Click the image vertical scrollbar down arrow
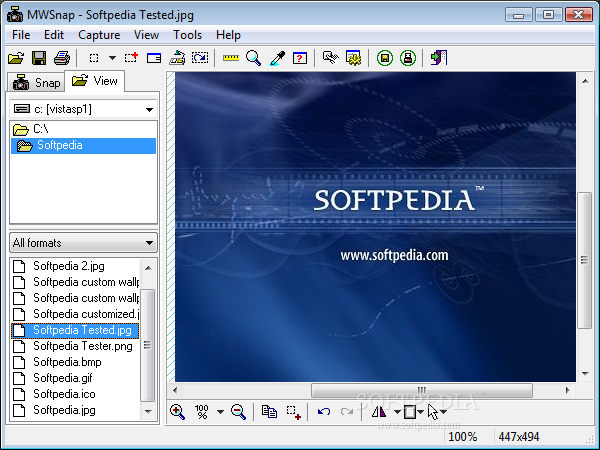Image resolution: width=600 pixels, height=450 pixels. (585, 373)
